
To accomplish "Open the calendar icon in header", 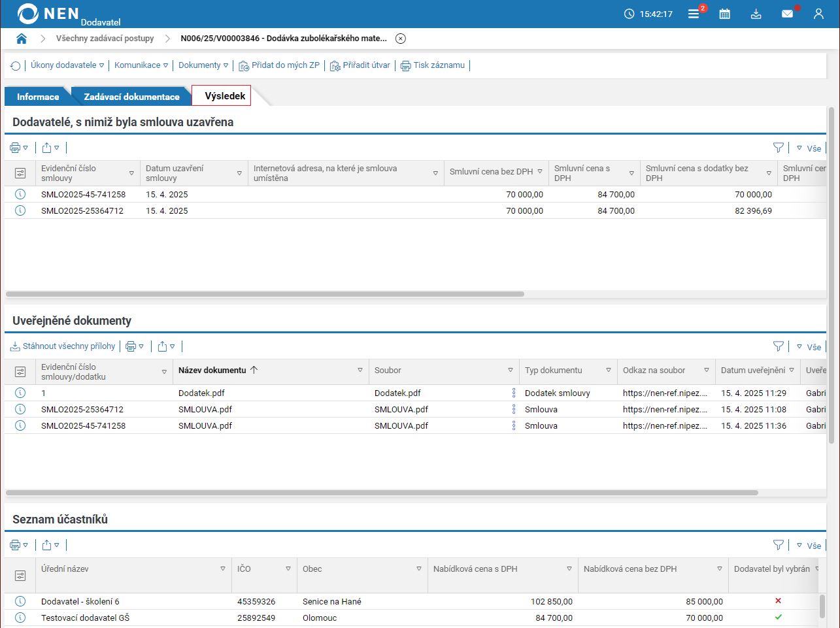I will [724, 14].
